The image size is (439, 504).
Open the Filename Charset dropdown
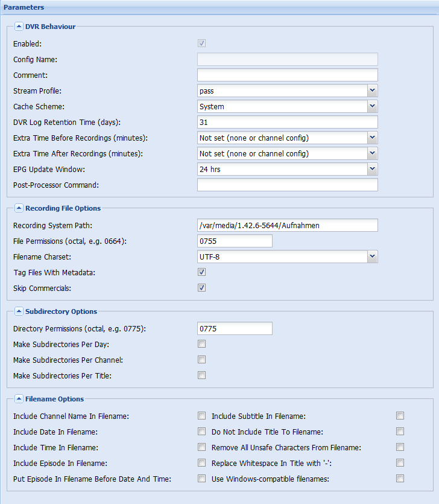[372, 257]
